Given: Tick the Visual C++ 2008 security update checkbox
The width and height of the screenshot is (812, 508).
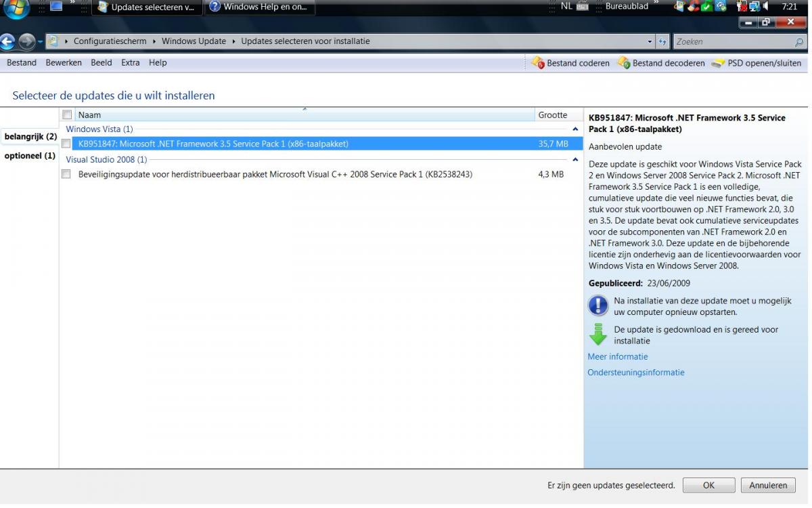Looking at the screenshot, I should (66, 175).
